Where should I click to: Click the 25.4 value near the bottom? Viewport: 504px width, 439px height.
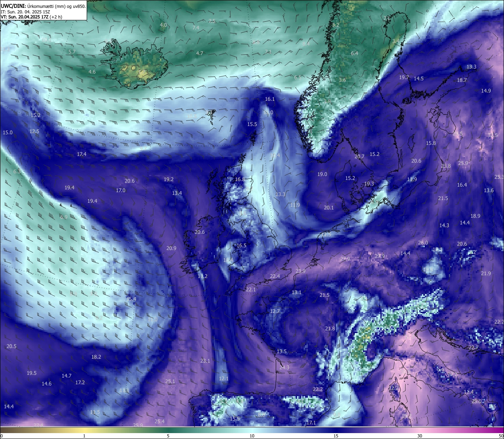pyautogui.click(x=159, y=422)
